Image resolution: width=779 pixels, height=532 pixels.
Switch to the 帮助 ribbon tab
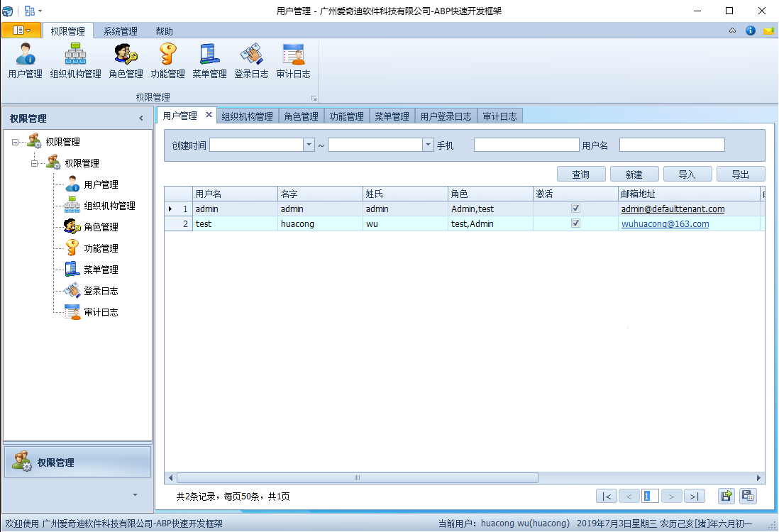coord(164,31)
